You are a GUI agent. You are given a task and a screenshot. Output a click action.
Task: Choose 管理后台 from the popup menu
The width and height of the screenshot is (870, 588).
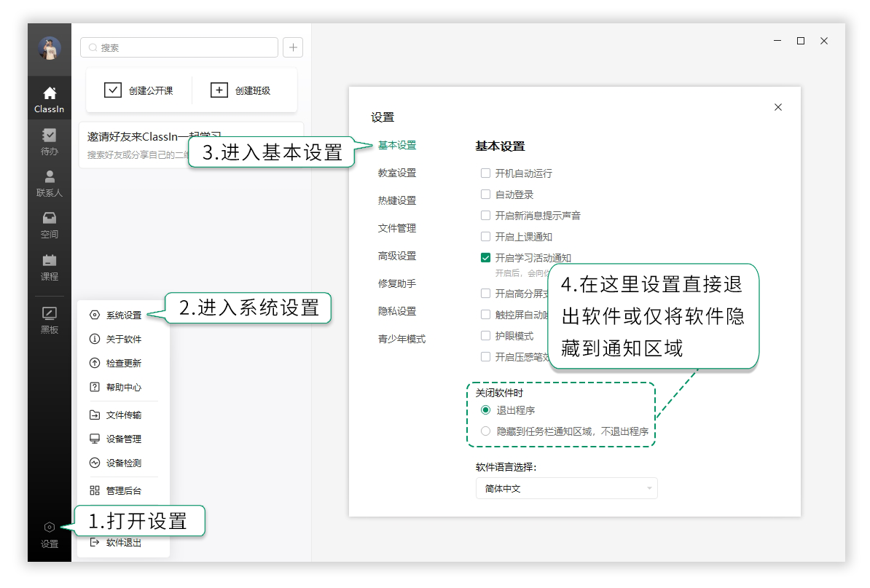(123, 490)
